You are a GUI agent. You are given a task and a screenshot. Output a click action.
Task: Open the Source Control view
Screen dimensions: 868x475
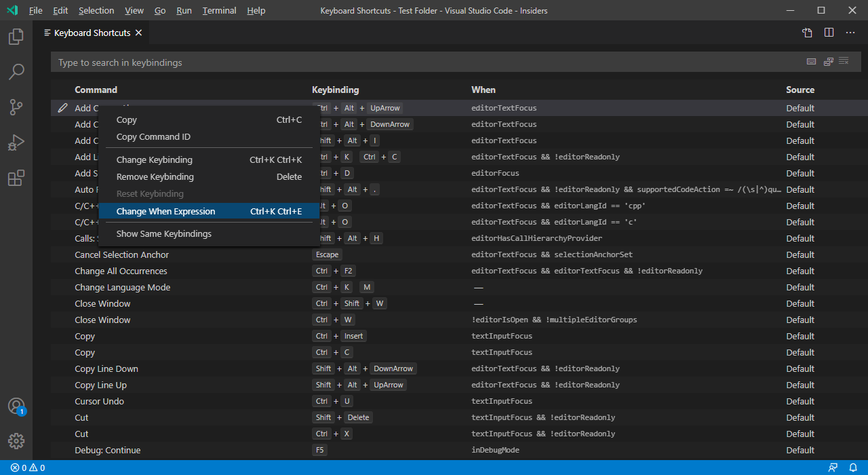[x=16, y=107]
